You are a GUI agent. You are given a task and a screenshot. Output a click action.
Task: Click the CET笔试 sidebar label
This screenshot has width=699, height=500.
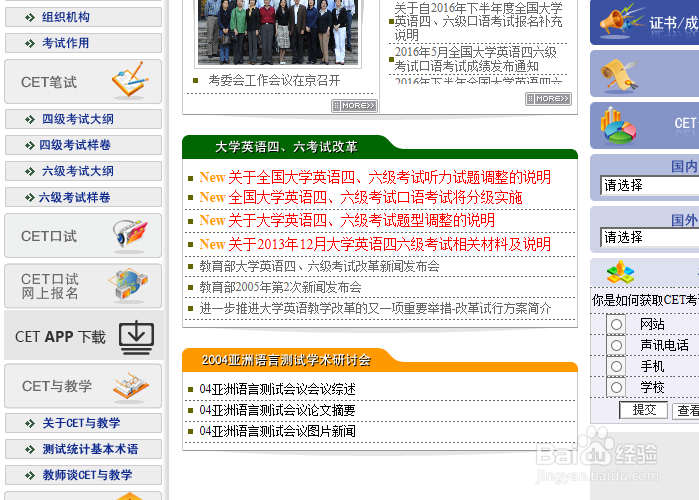click(x=49, y=82)
